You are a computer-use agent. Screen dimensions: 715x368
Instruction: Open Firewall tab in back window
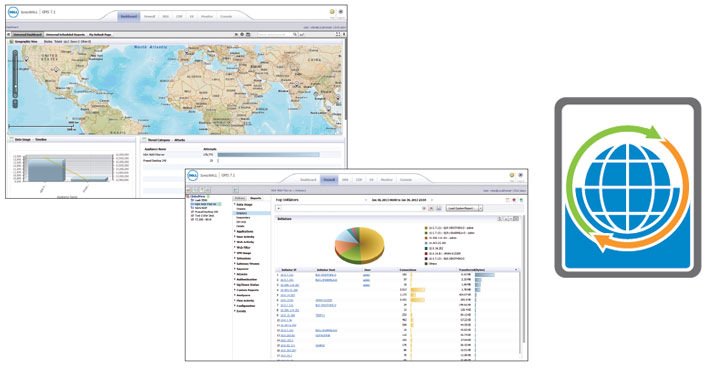pyautogui.click(x=150, y=16)
